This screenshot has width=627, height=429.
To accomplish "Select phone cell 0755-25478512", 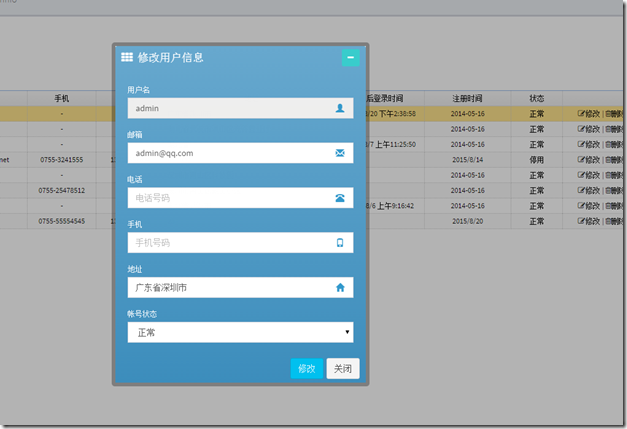I will (62, 190).
